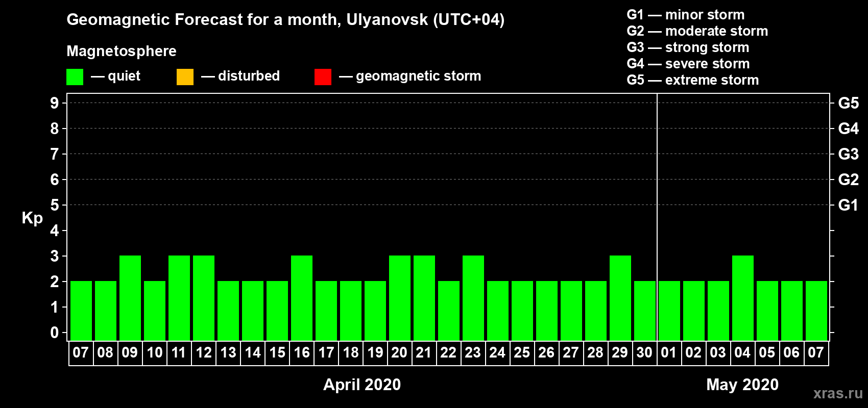
Task: Click the red geomagnetic storm legend swatch
Action: coord(323,77)
